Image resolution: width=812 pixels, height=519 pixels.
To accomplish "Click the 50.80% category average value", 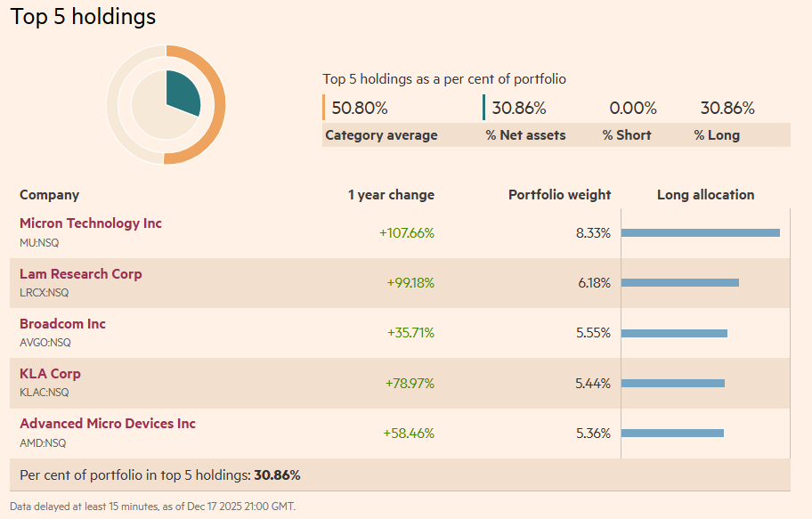I will click(360, 109).
